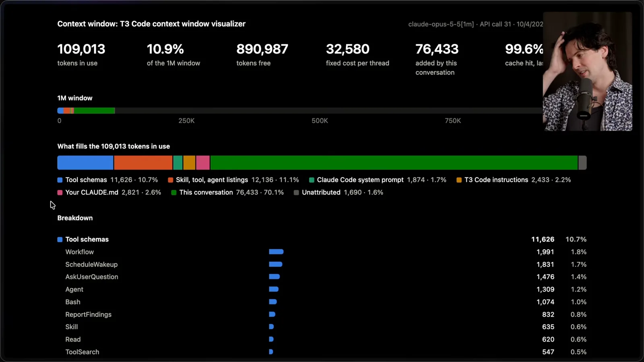This screenshot has height=362, width=644.
Task: Click the pink Your CLAUDE.md legend swatch
Action: tap(60, 193)
